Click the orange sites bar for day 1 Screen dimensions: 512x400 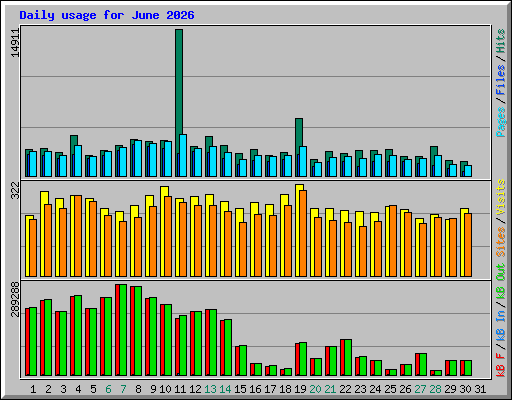33,248
